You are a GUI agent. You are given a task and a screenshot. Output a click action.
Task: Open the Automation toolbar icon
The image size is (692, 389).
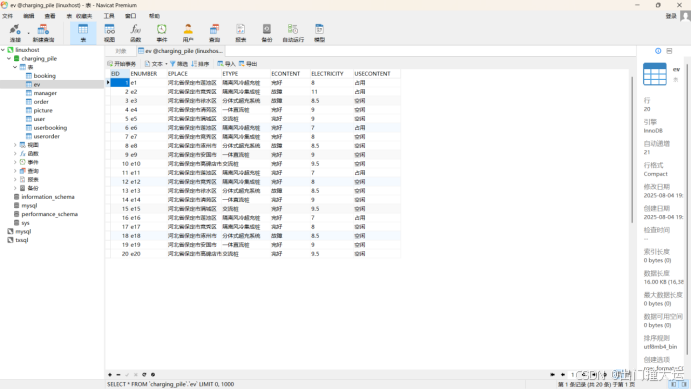pyautogui.click(x=293, y=33)
